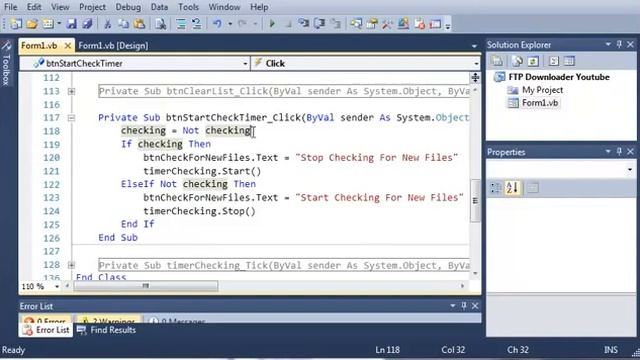Screen dimensions: 640x360
Task: Click the code editor vertical scrollbar thumb
Action: tap(475, 201)
